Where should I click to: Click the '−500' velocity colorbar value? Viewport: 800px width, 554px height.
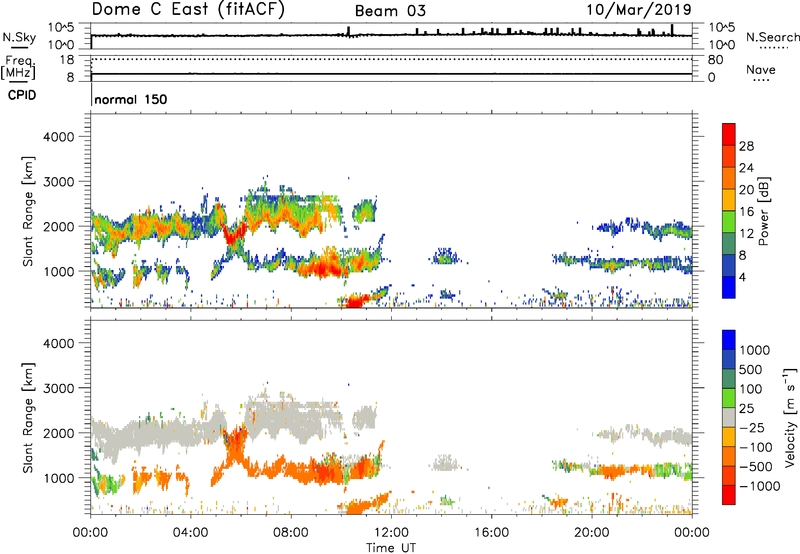756,467
